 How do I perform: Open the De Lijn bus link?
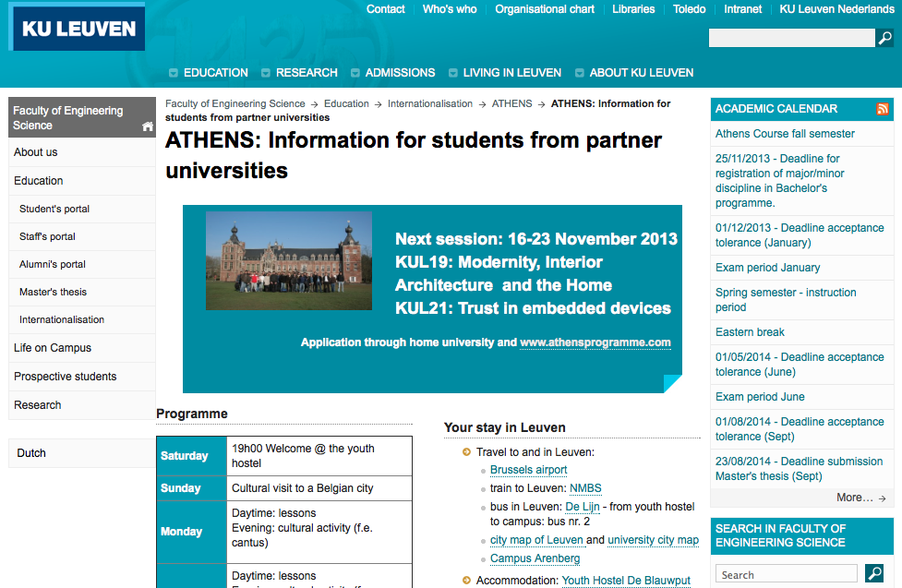click(583, 507)
